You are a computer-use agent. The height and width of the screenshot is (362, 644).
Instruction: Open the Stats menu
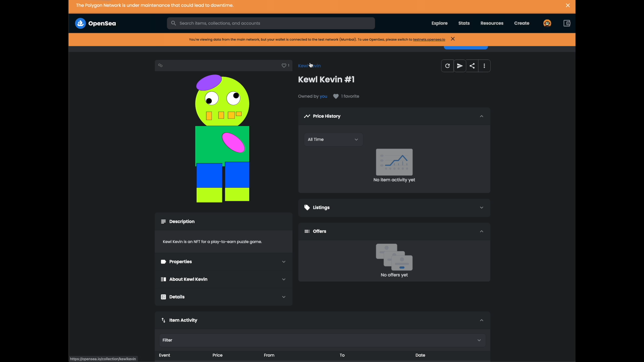[464, 23]
